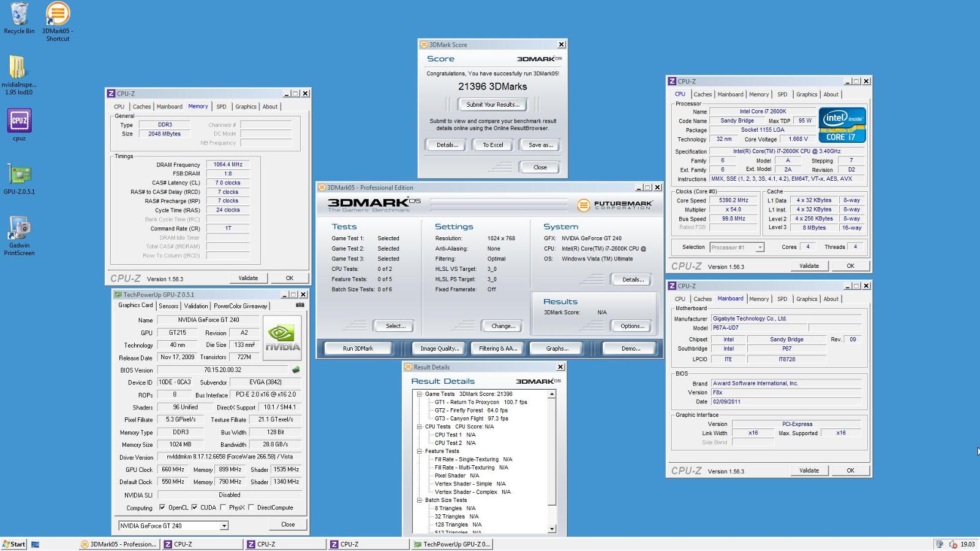Click To Excel button in 3DMark Score
Screen dimensions: 980x551
pos(492,145)
